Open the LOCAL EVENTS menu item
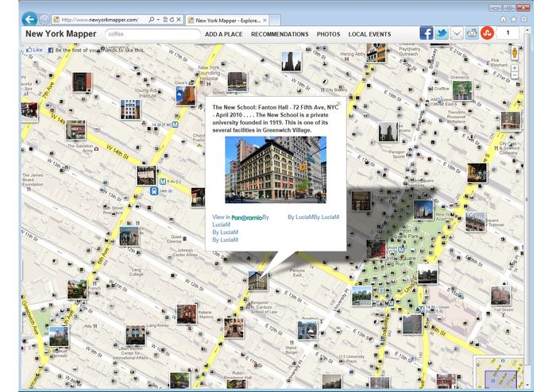Viewport: 552px width, 392px height. (369, 34)
